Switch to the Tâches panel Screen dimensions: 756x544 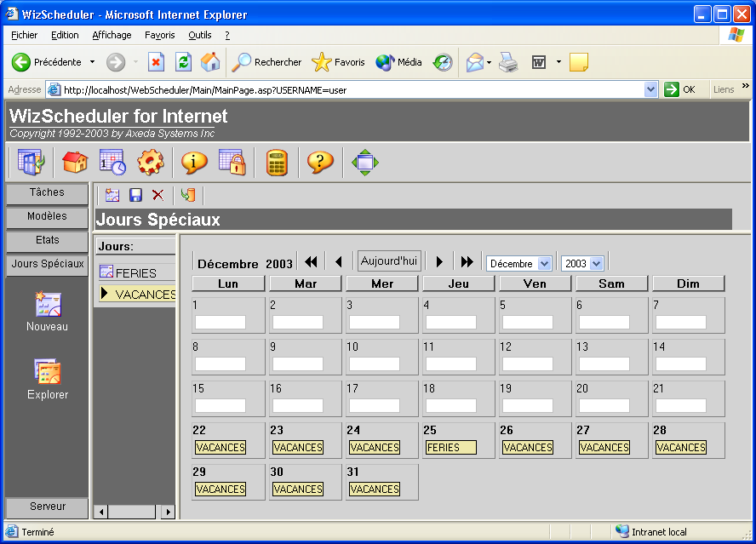[47, 193]
